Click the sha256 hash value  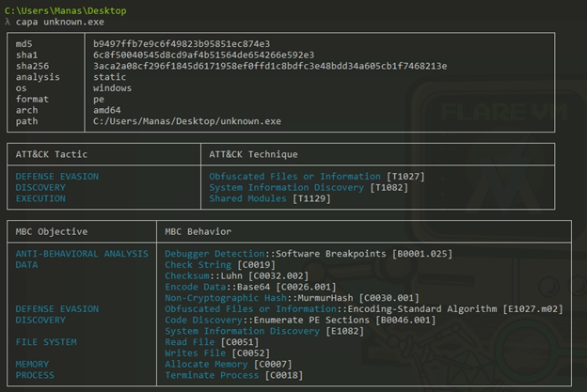tap(270, 66)
